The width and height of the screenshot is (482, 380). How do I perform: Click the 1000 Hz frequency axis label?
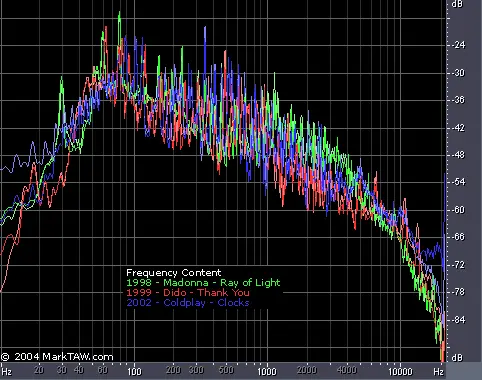coord(267,371)
